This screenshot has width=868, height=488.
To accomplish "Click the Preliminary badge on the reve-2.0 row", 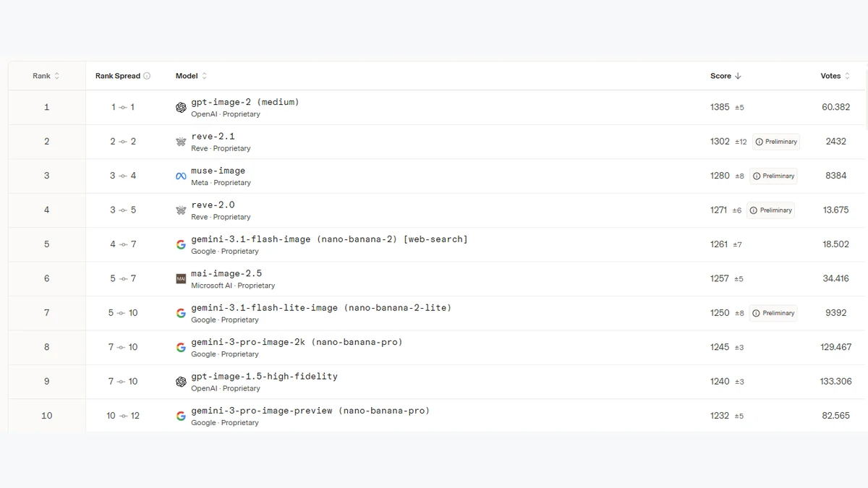I will point(771,210).
